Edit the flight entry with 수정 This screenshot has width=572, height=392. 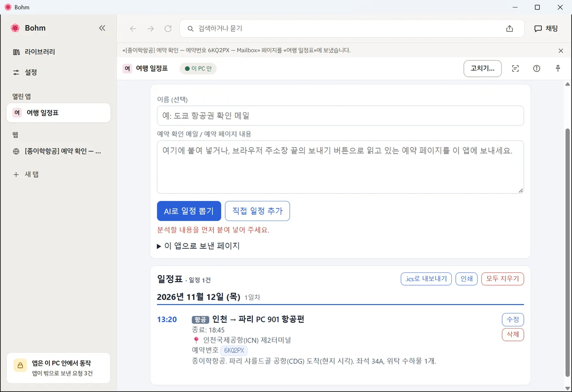(513, 320)
